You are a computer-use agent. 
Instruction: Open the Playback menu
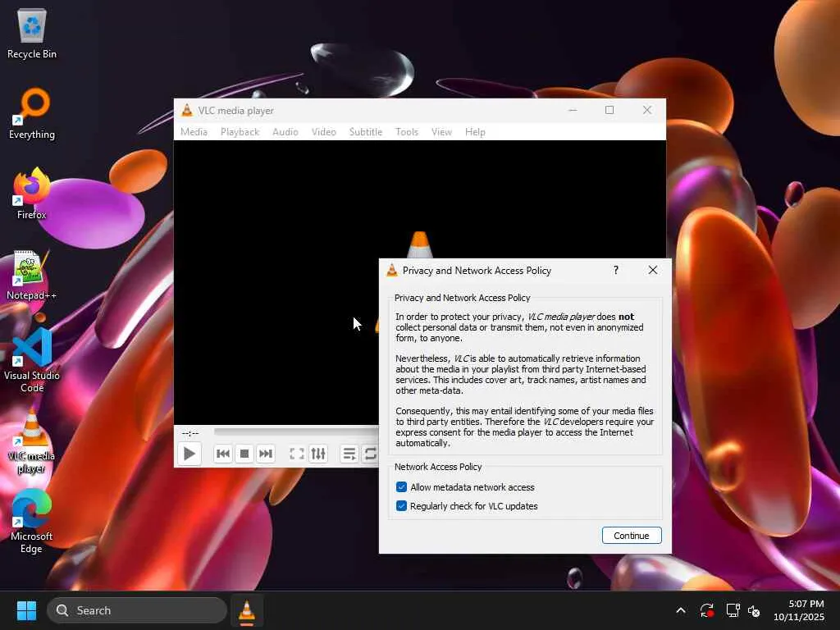point(240,132)
